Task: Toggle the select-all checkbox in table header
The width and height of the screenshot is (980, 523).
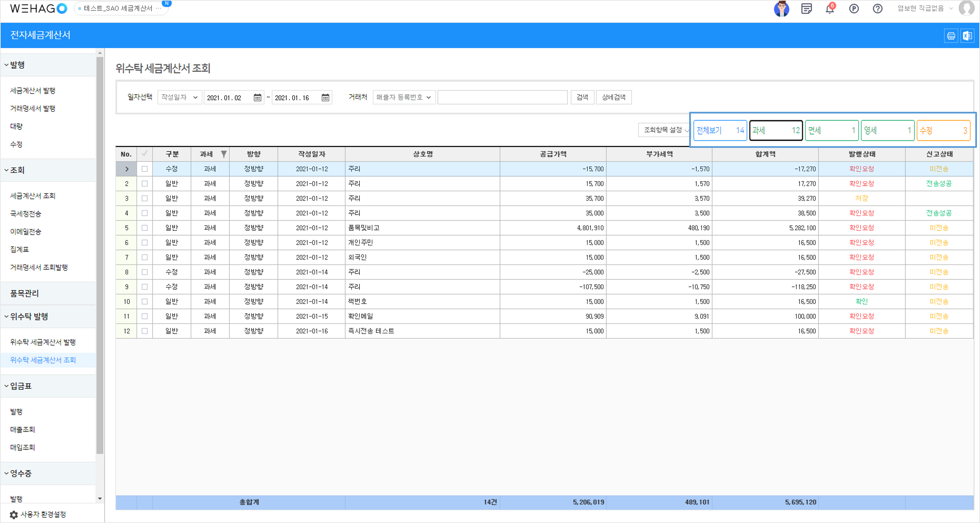Action: pos(145,154)
